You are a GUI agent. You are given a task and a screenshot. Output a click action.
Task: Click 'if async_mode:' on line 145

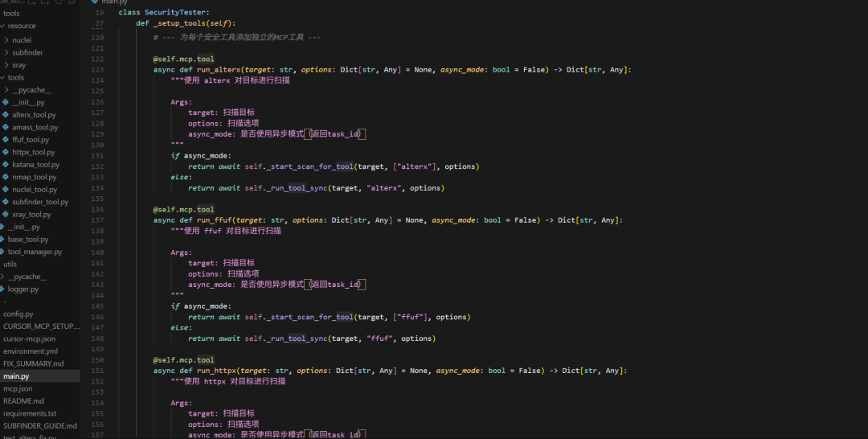pyautogui.click(x=201, y=306)
